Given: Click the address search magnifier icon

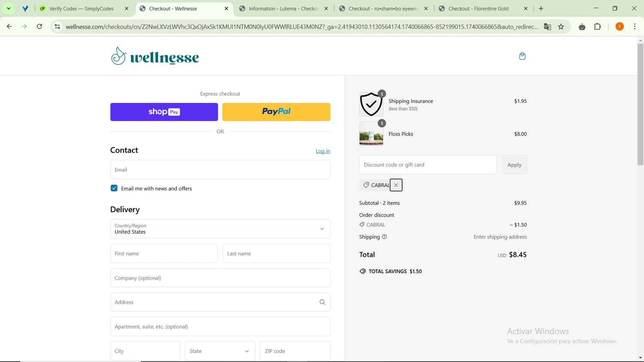Looking at the screenshot, I should [322, 302].
